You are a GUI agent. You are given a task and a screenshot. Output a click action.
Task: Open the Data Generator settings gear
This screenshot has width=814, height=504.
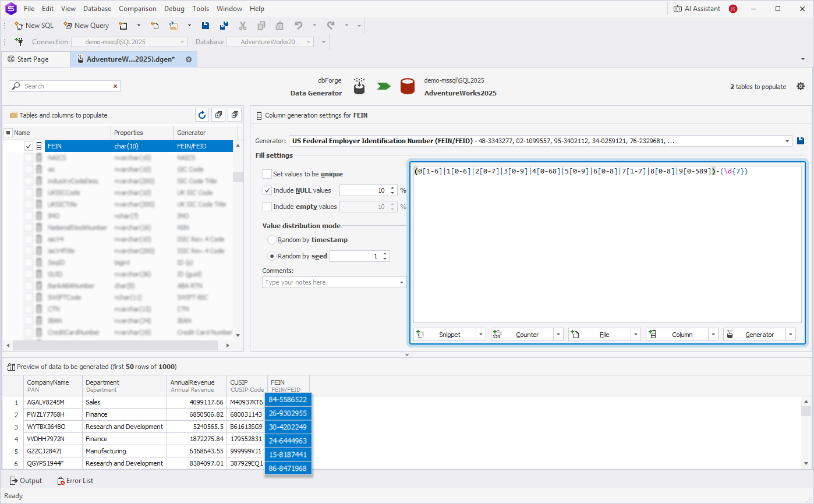pos(801,86)
